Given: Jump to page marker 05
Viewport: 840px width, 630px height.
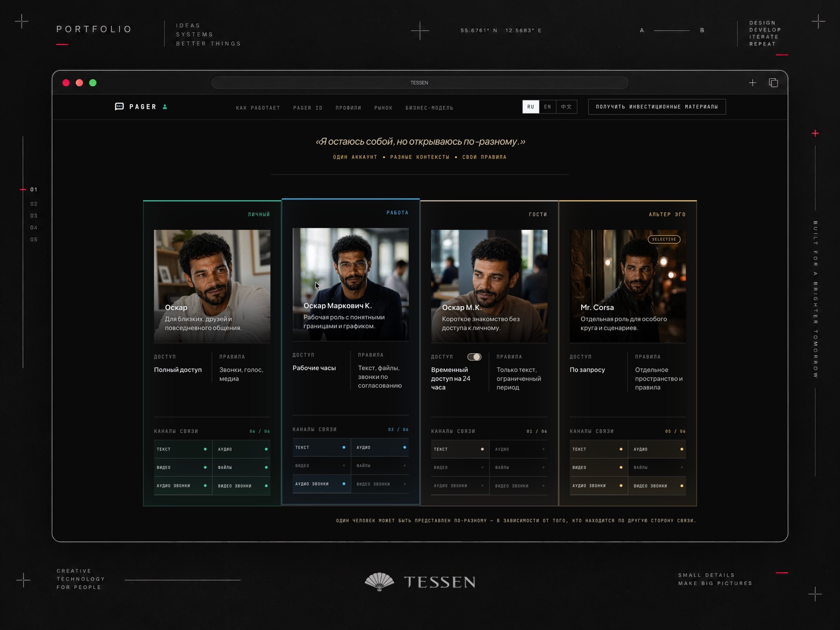Looking at the screenshot, I should [x=34, y=239].
